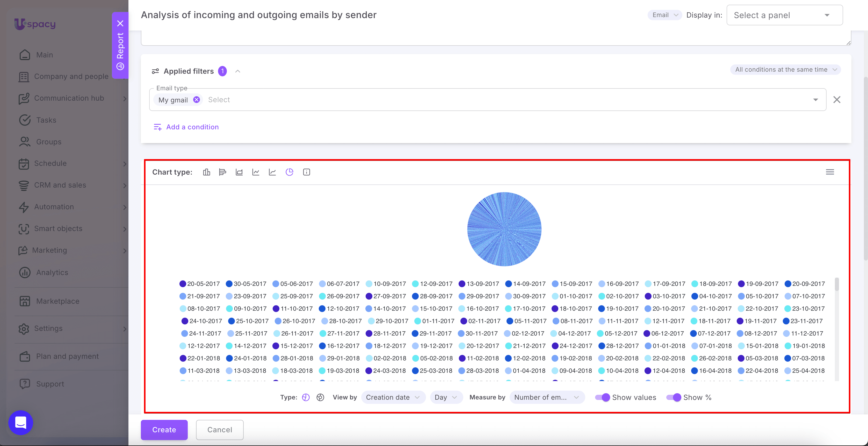
Task: Click the Plan and payment wallet icon
Action: point(25,356)
